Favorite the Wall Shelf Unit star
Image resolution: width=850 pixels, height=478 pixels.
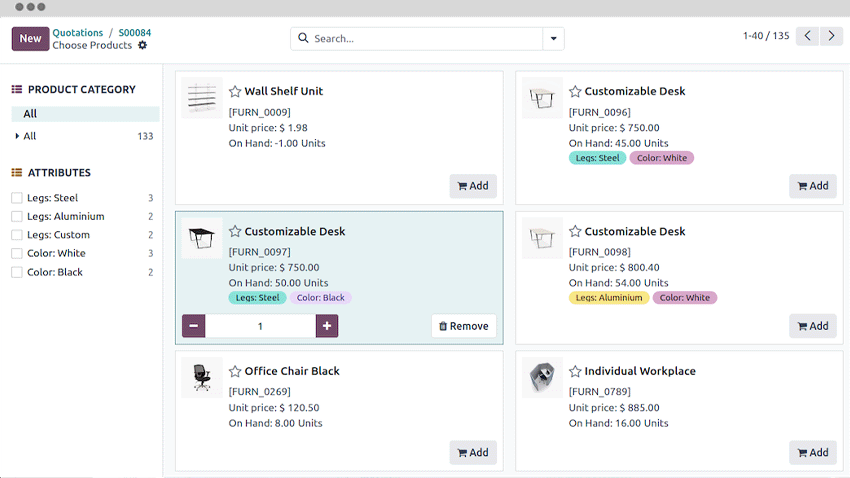pos(235,91)
